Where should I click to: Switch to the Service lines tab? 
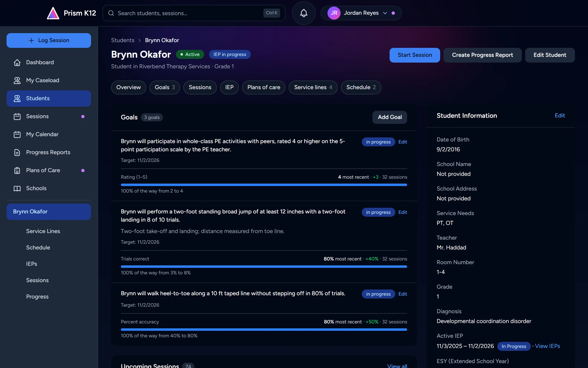pyautogui.click(x=313, y=87)
